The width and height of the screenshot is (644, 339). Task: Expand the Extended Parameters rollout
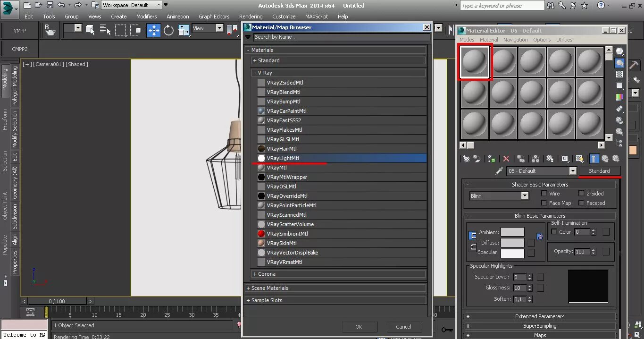click(540, 316)
